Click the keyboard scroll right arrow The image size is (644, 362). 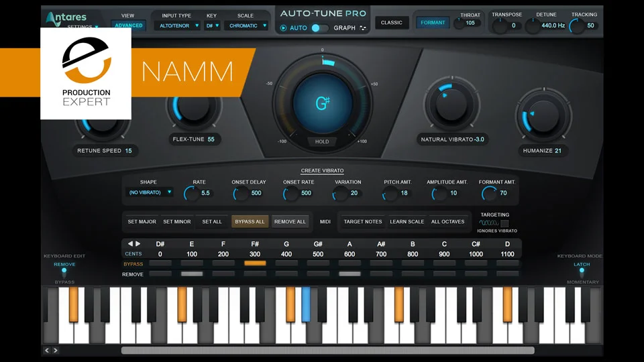click(56, 350)
